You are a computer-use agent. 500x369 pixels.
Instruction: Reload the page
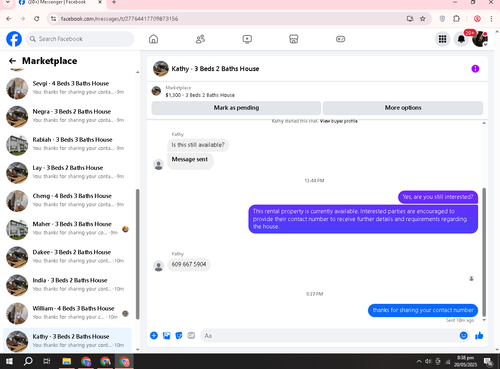click(x=37, y=19)
